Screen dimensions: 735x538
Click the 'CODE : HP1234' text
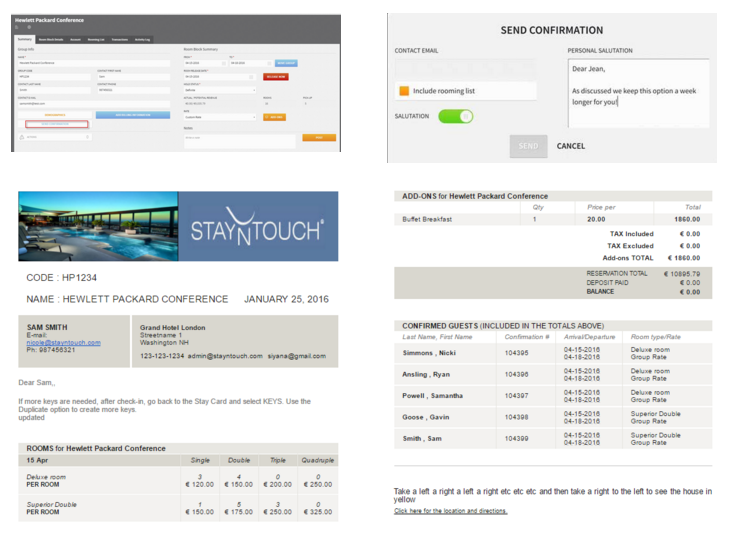pos(61,277)
